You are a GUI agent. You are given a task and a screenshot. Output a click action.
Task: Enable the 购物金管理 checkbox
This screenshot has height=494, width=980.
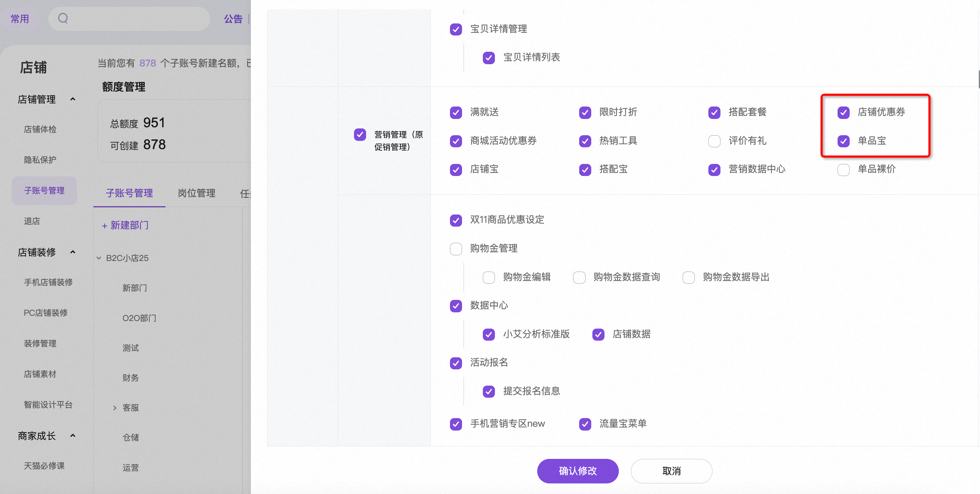[456, 249]
